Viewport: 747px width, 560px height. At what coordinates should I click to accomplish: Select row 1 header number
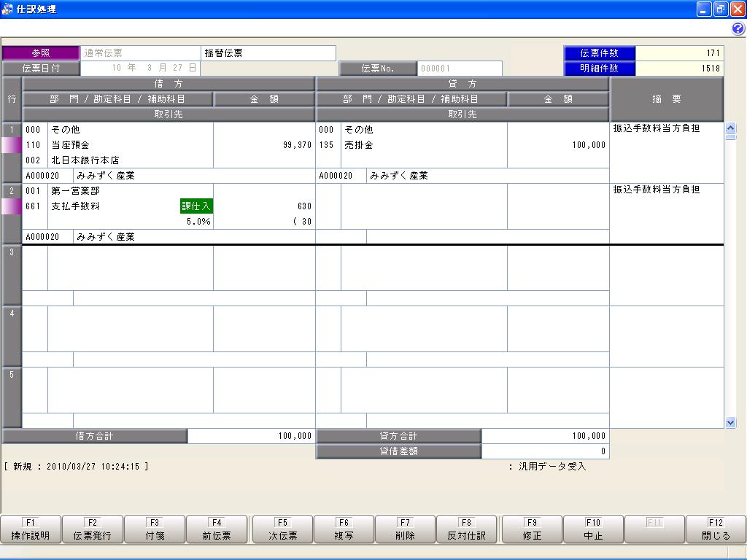point(12,129)
